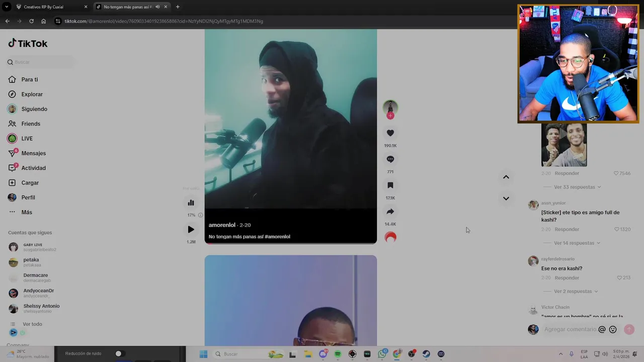644x362 pixels.
Task: Reply to rayferdelrosario's comment
Action: (567, 278)
